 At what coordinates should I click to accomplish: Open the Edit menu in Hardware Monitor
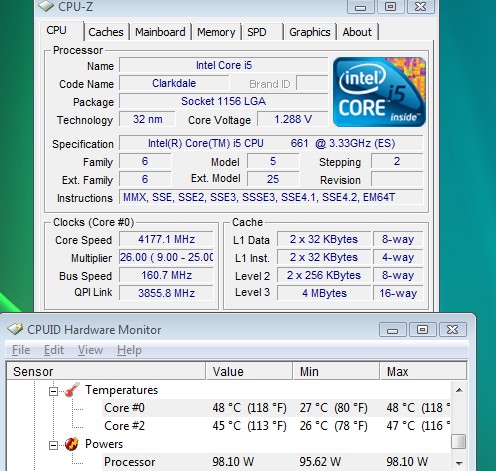click(54, 350)
